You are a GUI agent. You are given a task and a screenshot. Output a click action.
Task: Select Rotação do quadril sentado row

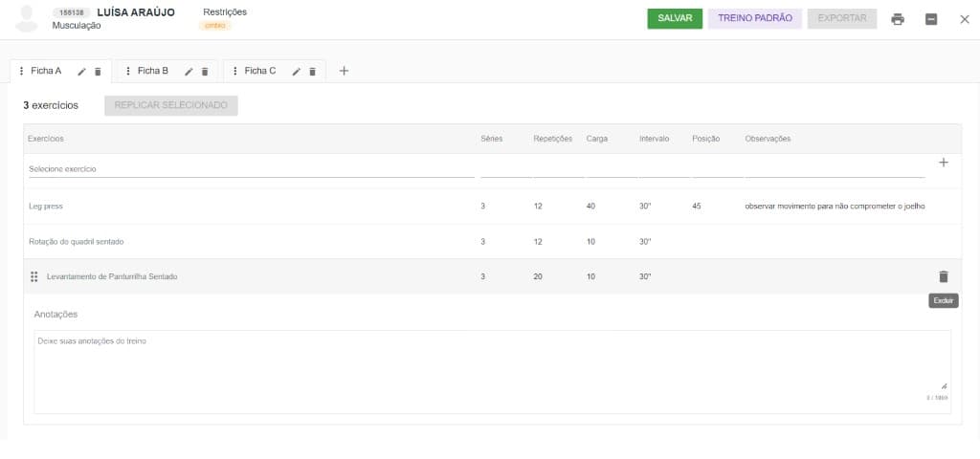click(493, 242)
